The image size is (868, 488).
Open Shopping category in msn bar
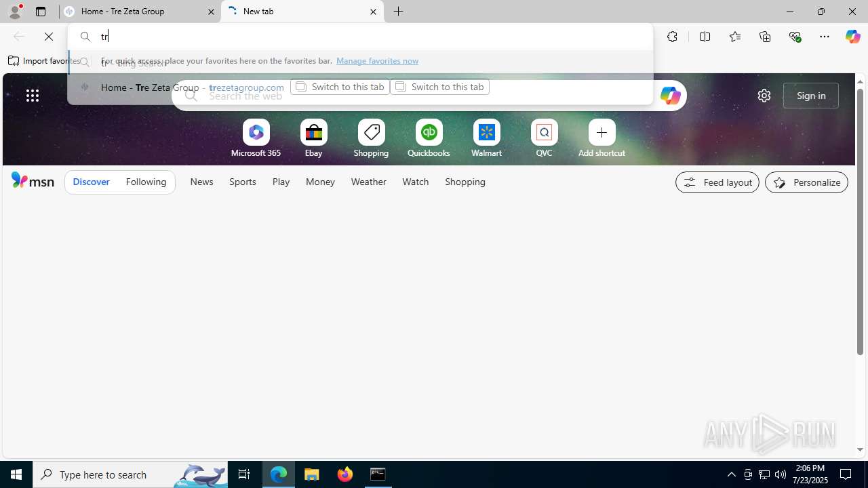465,182
